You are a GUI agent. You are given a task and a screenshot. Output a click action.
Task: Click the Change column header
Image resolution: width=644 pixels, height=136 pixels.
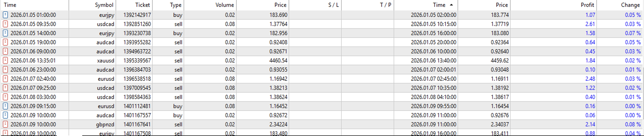click(x=630, y=5)
